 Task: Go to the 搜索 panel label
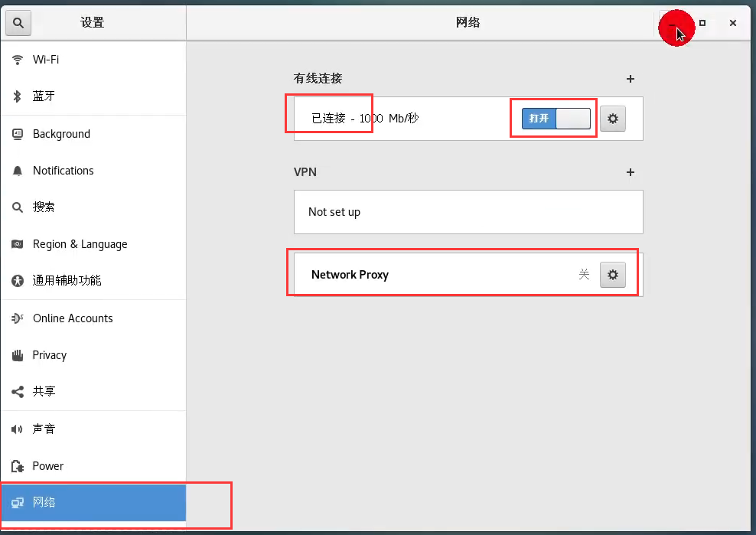tap(44, 207)
